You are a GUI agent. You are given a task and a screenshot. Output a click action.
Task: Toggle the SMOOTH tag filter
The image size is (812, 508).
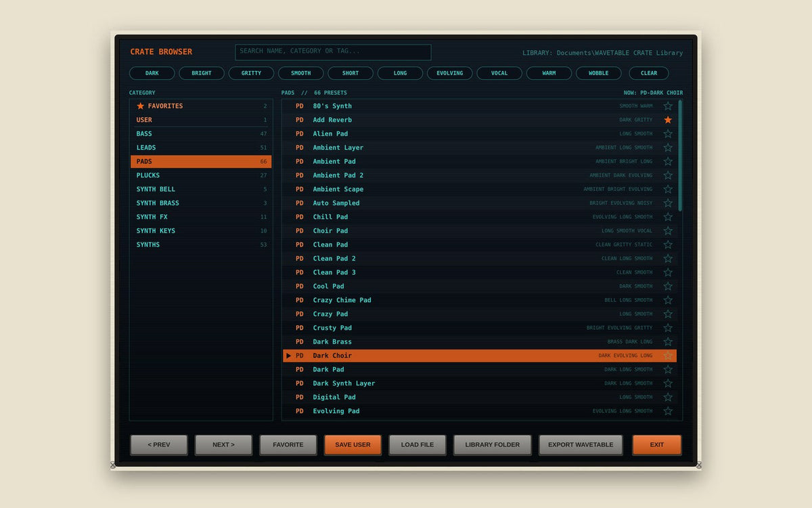click(x=301, y=73)
